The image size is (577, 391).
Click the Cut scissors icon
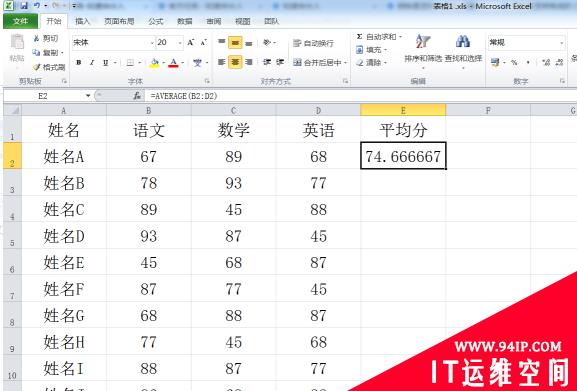pyautogui.click(x=37, y=38)
